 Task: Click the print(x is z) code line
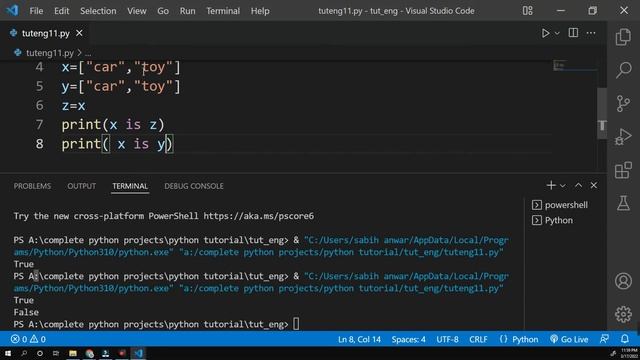[113, 124]
